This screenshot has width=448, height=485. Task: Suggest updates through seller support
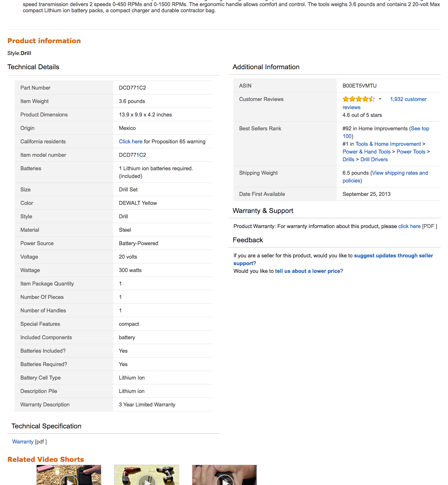tap(393, 255)
